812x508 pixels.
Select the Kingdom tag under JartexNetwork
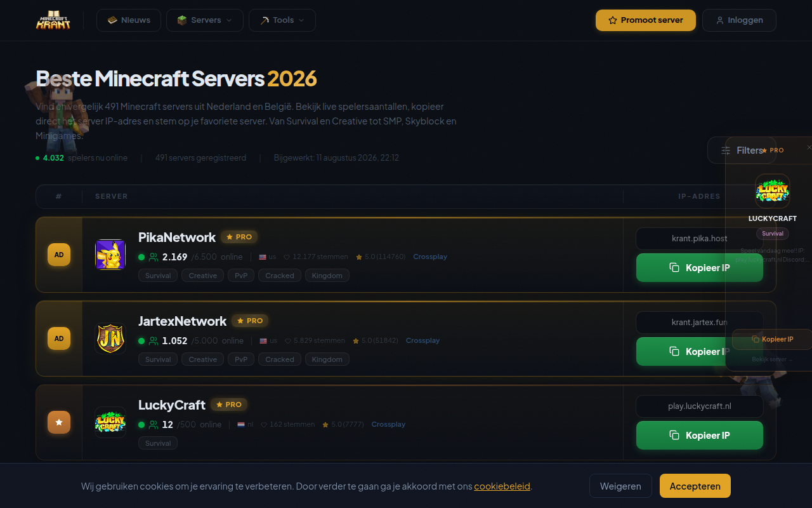pos(327,359)
